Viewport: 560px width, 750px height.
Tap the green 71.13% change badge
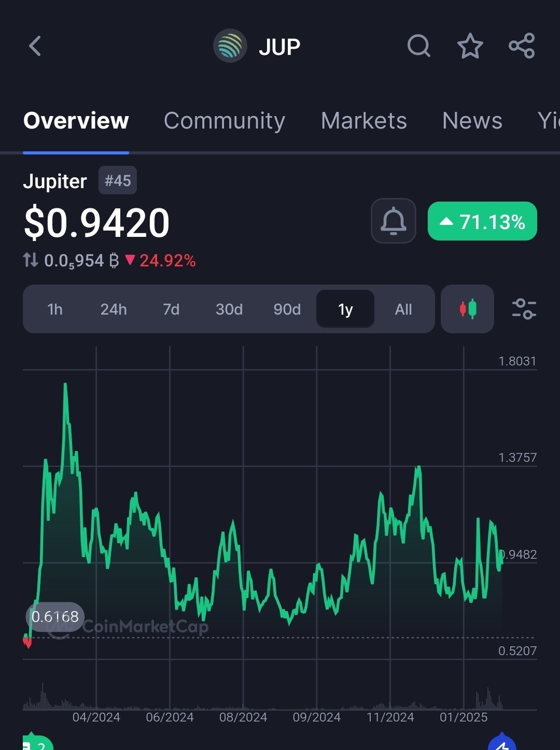tap(482, 221)
